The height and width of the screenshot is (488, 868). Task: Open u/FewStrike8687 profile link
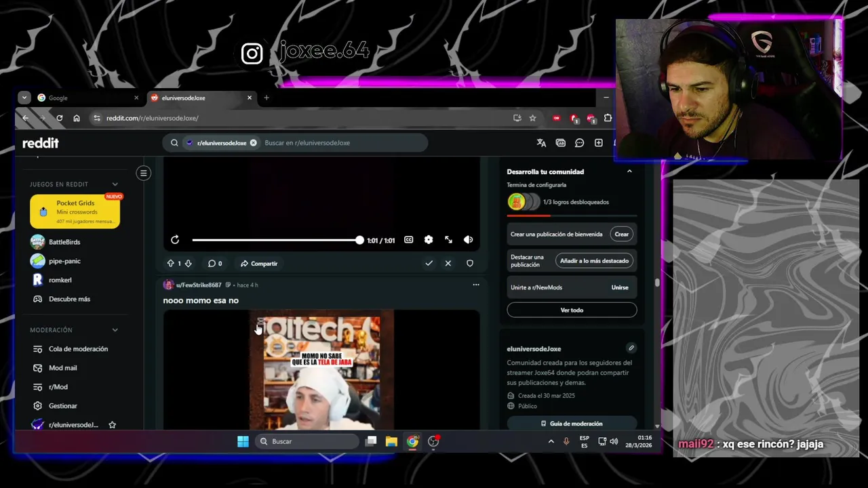[x=199, y=285]
